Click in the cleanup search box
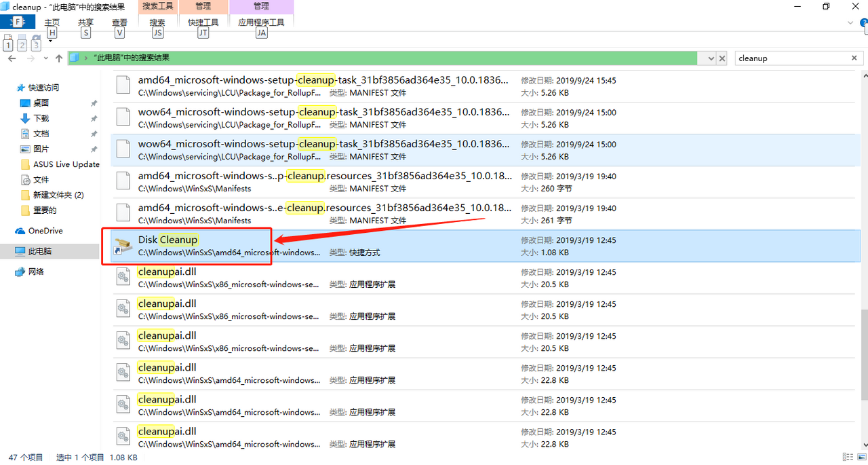868x465 pixels. (x=790, y=58)
